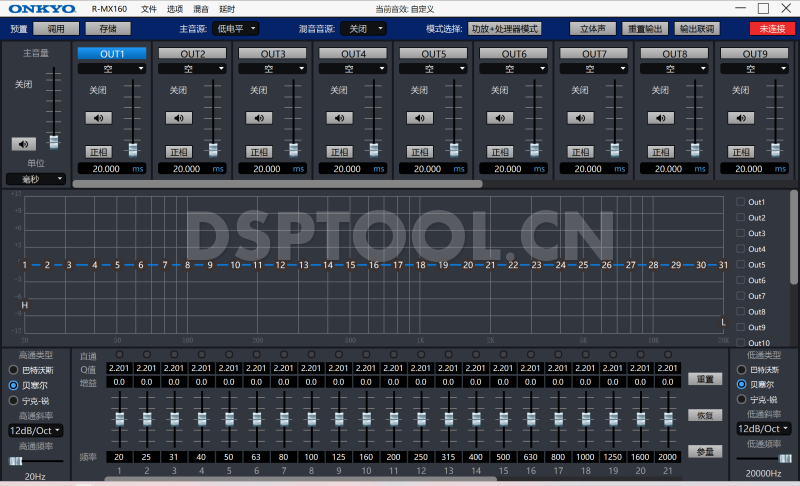800x486 pixels.
Task: Click the 20Hz band gain slider
Action: pos(119,417)
